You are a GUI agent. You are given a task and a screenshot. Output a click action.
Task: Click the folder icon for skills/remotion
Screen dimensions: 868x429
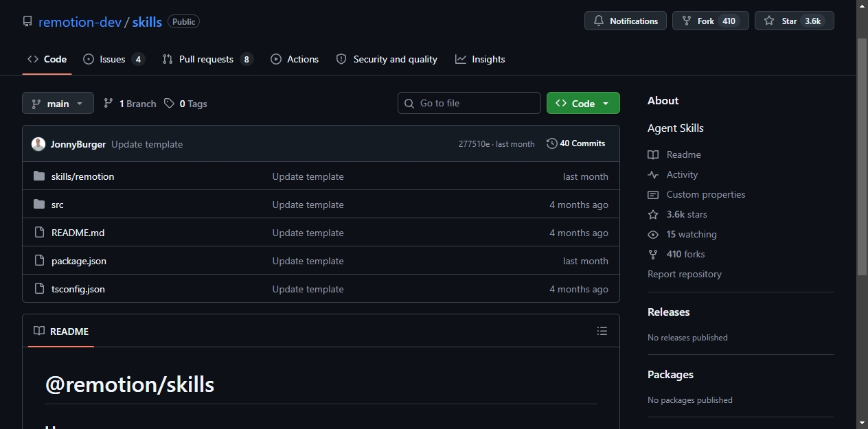pos(39,176)
